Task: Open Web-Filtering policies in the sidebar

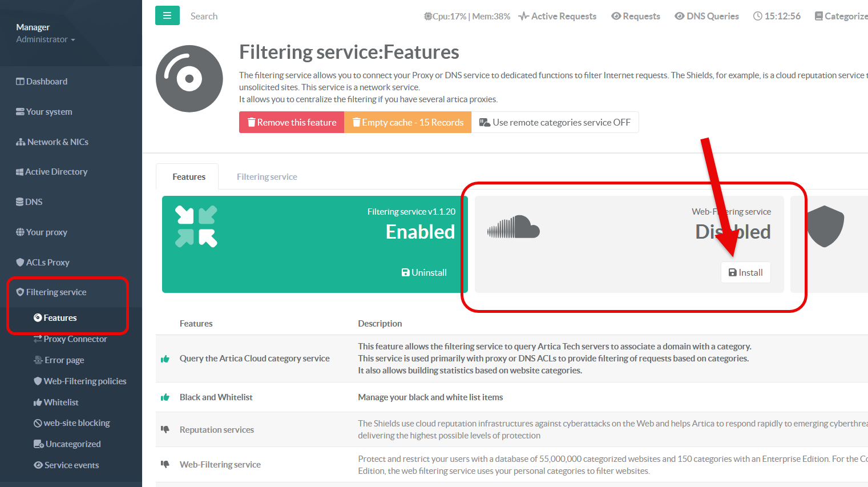Action: (x=84, y=381)
